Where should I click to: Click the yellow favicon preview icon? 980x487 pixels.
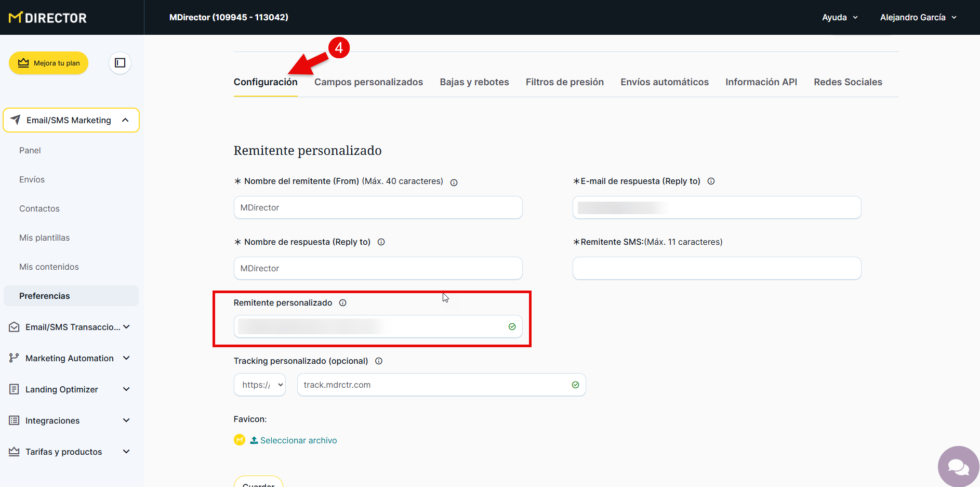[240, 440]
